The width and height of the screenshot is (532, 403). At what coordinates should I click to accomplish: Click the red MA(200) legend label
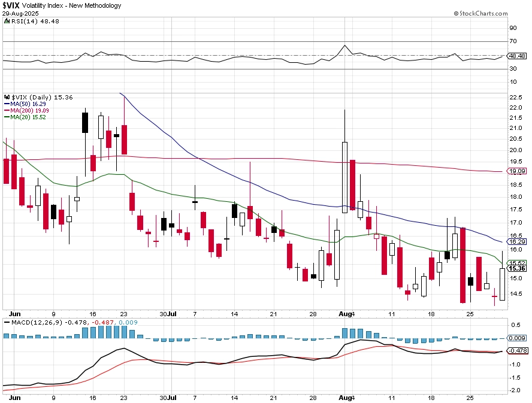pyautogui.click(x=29, y=111)
